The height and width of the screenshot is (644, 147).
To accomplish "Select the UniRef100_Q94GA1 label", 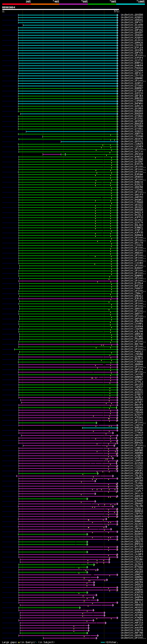I will tap(132, 20).
